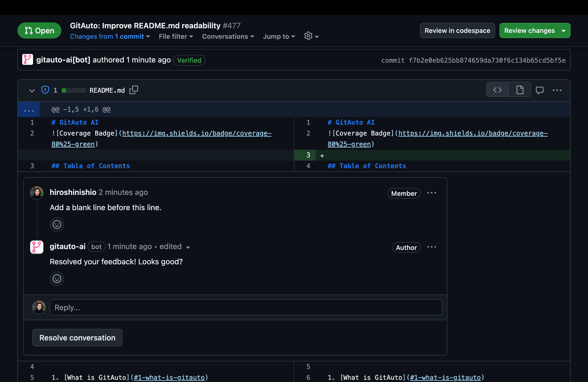Add an emoji reaction to hiroshinishio's comment
This screenshot has width=588, height=382.
57,225
